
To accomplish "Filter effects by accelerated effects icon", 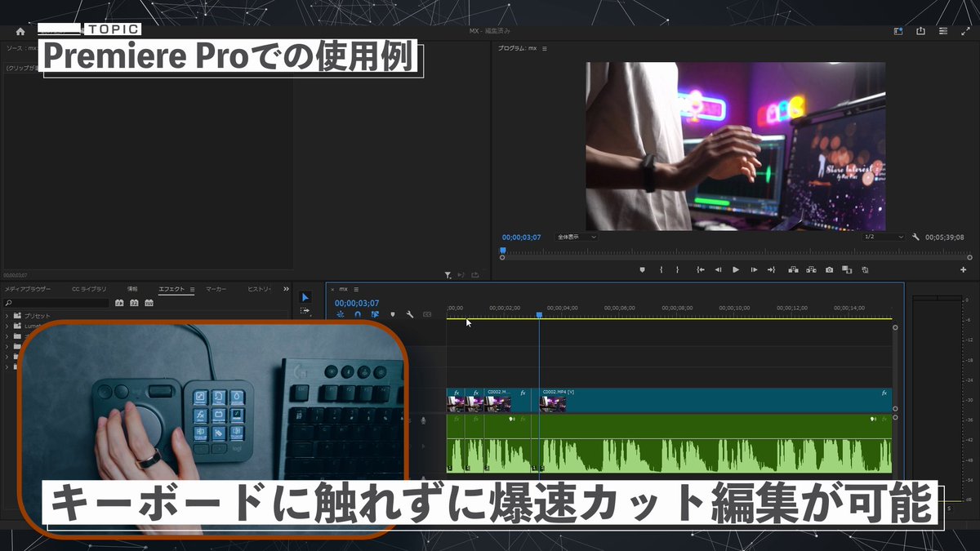I will pos(119,303).
